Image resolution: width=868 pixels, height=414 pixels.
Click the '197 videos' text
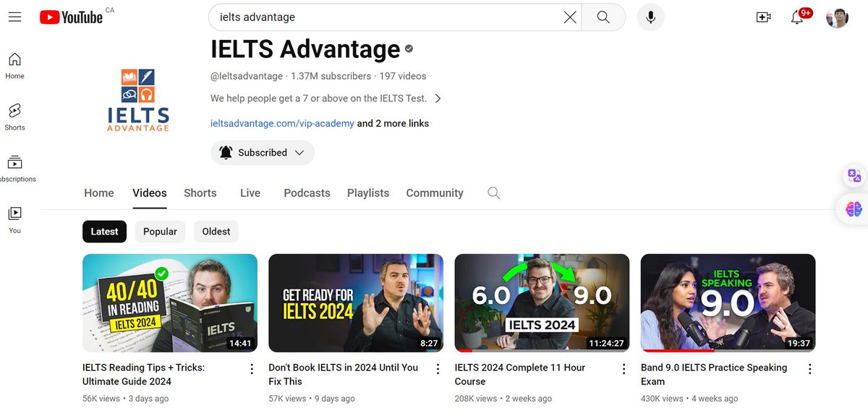pos(403,76)
